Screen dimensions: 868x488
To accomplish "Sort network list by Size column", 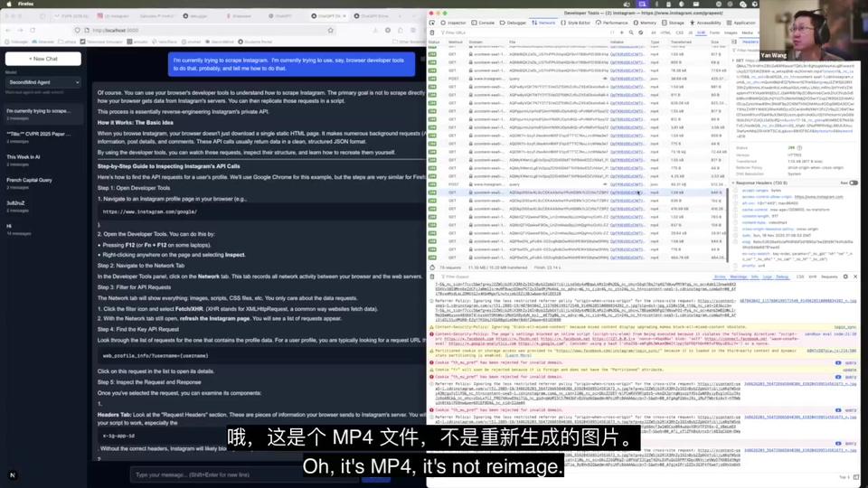I will point(714,42).
